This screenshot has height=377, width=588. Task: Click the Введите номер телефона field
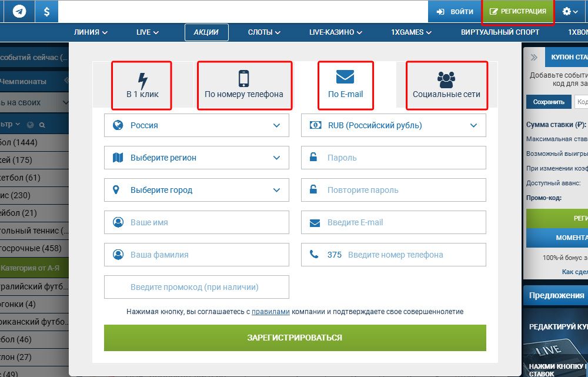pyautogui.click(x=393, y=255)
